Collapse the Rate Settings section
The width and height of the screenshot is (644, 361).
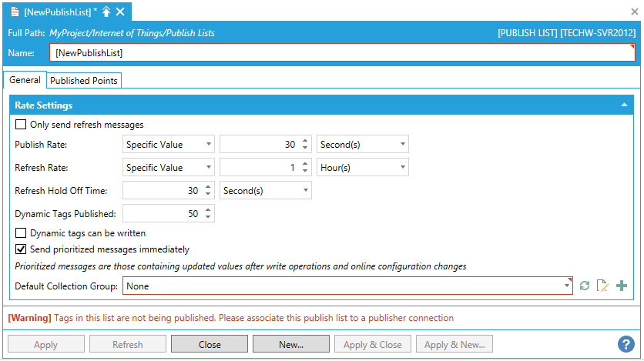tap(624, 105)
